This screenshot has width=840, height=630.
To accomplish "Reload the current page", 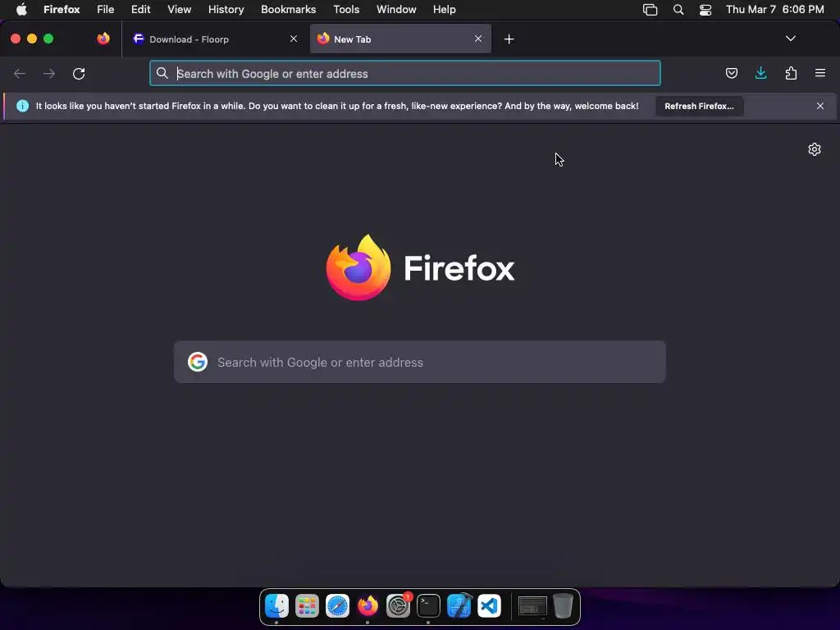I will point(79,73).
